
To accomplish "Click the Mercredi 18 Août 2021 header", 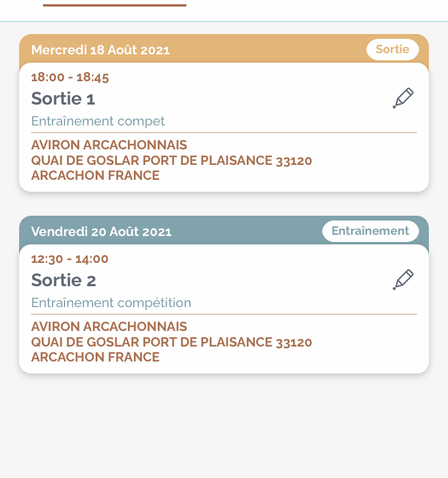I will (100, 50).
